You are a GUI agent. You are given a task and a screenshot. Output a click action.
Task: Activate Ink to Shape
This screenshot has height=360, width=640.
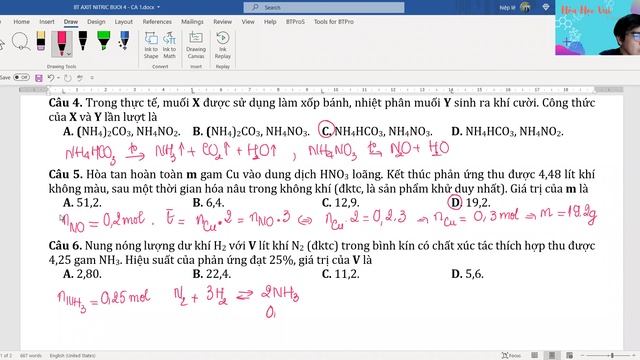point(151,45)
